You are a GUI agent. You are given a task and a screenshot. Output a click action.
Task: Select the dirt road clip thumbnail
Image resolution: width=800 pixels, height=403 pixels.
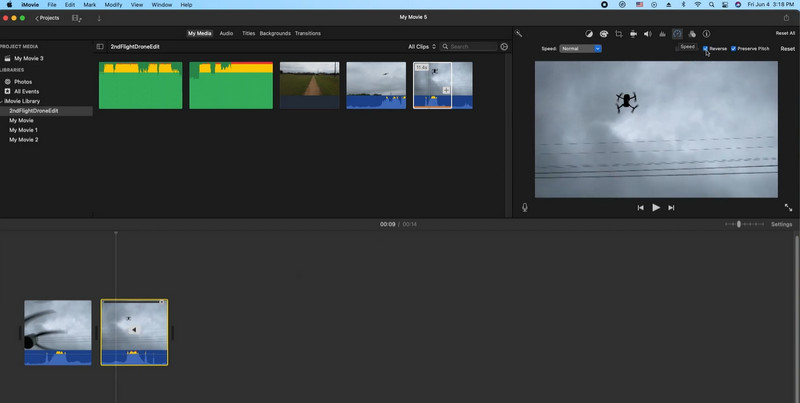point(310,85)
